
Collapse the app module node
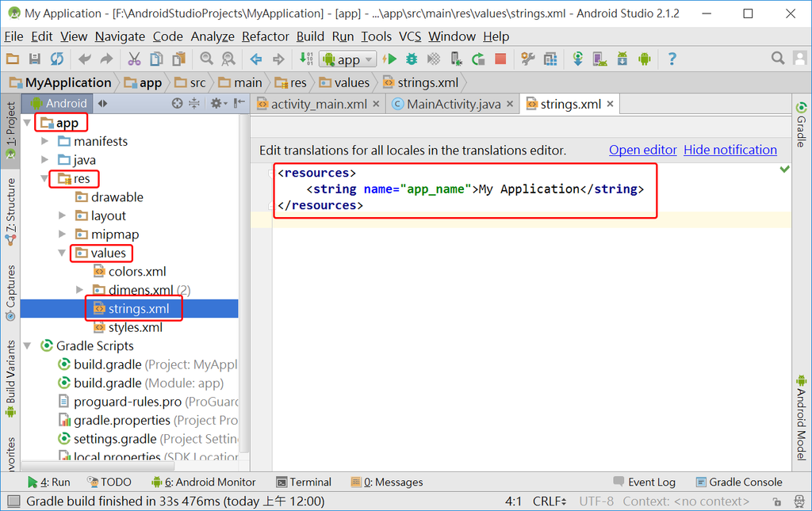[x=28, y=123]
